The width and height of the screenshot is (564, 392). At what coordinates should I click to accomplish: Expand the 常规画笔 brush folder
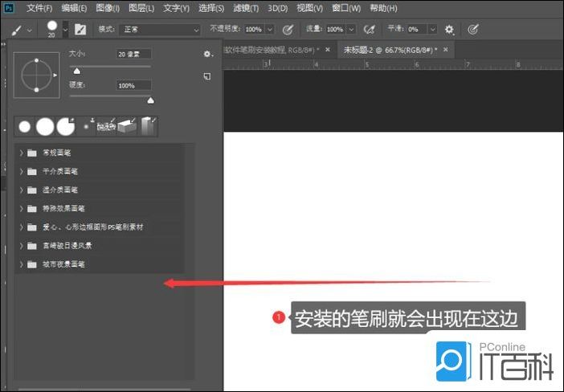point(21,153)
